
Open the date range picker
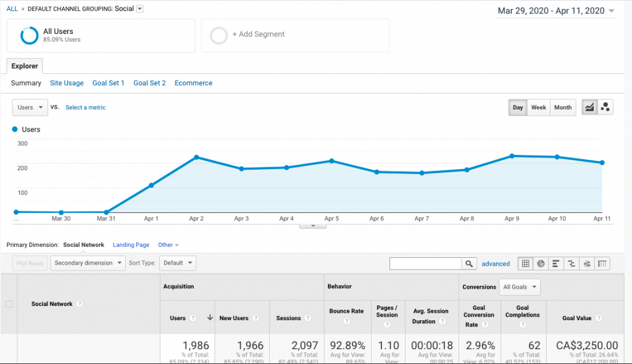coord(556,11)
